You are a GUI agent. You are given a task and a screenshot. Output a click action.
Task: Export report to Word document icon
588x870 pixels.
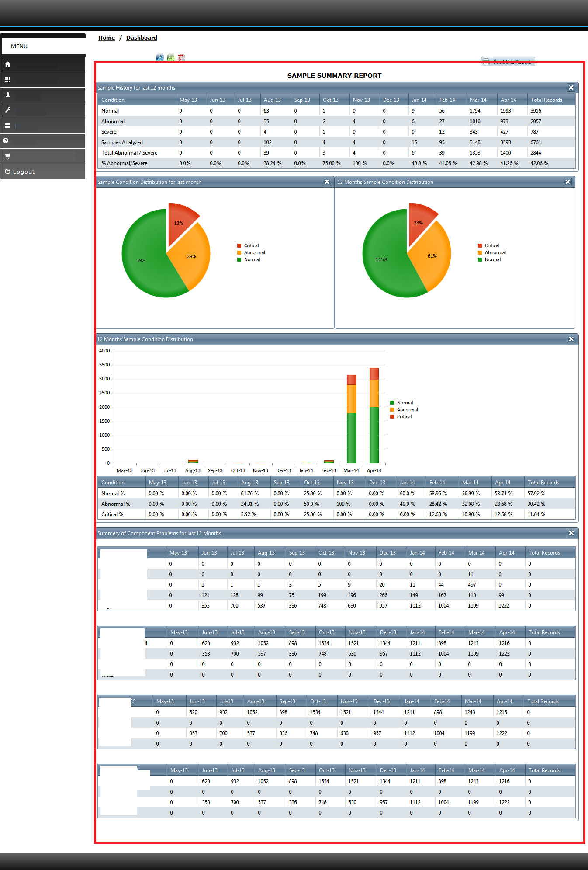(x=160, y=57)
